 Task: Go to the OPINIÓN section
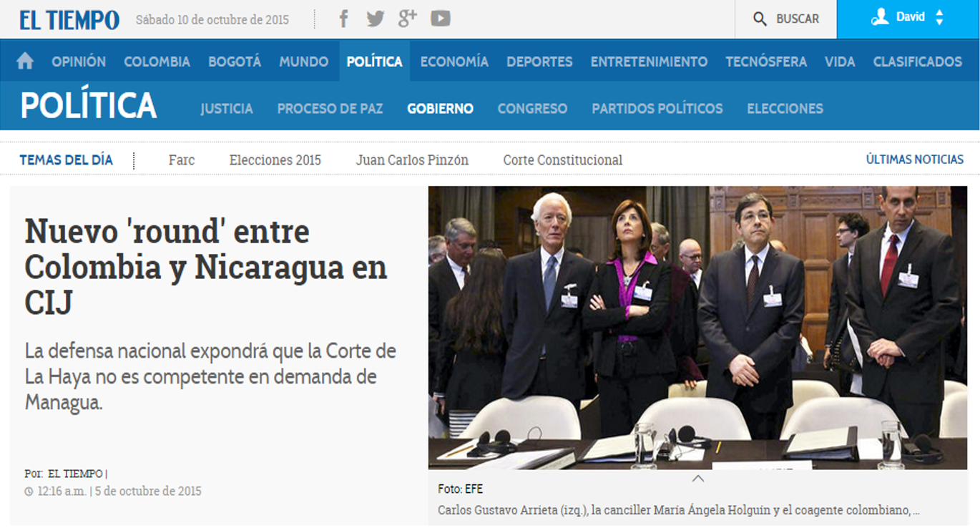click(x=79, y=62)
